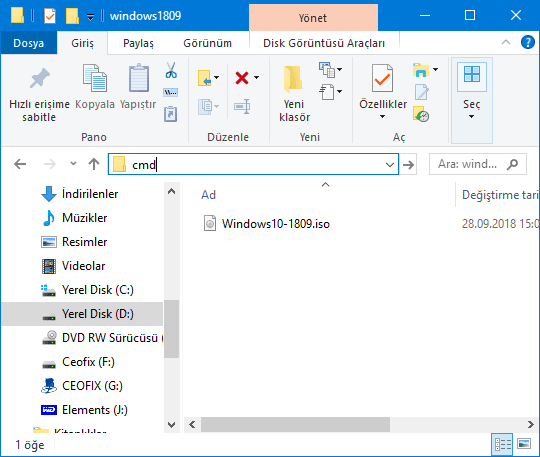The height and width of the screenshot is (457, 540).
Task: Click the Edit icon in Aç group
Action: (x=422, y=92)
